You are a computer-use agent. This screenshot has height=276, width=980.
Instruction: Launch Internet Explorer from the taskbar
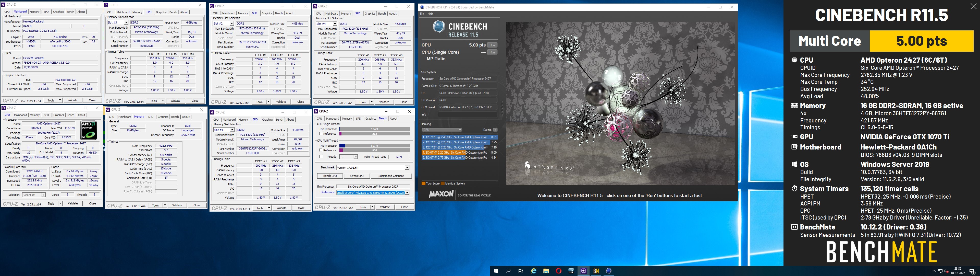coord(533,271)
